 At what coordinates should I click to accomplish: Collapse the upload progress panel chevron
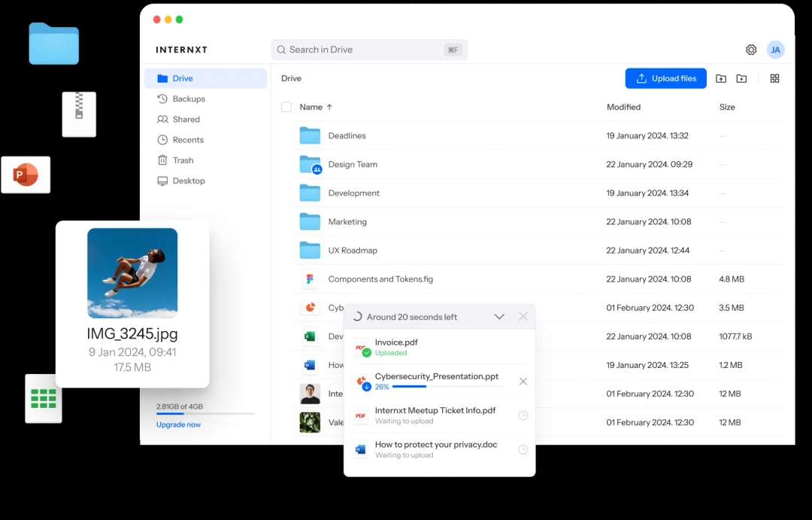[499, 317]
